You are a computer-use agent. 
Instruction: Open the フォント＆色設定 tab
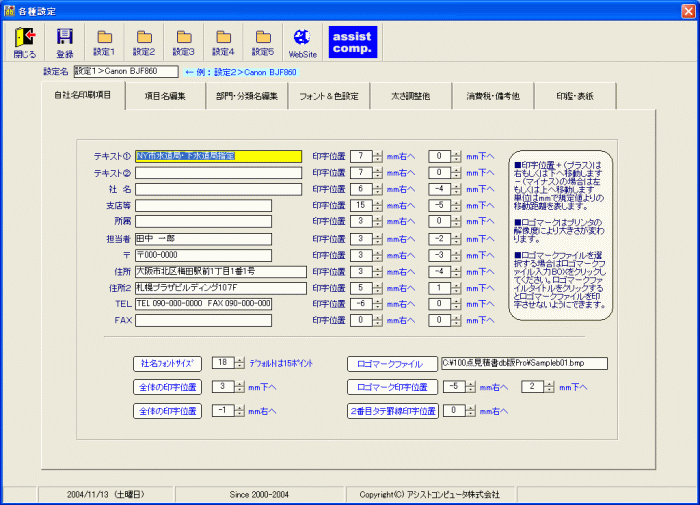pos(329,96)
